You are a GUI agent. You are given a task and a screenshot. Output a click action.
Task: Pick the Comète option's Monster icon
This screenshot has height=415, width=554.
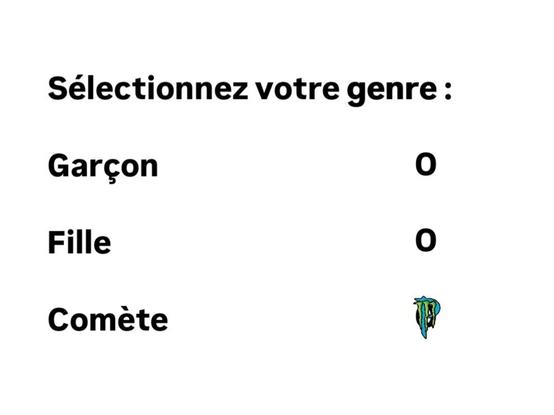(427, 318)
